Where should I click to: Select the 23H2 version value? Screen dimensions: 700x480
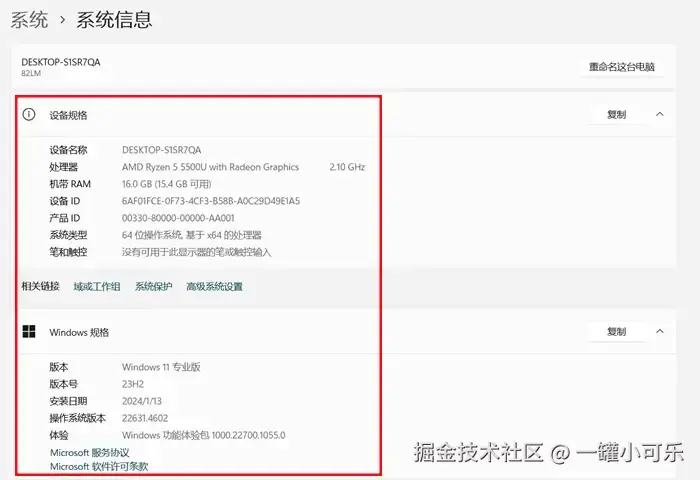pyautogui.click(x=133, y=384)
